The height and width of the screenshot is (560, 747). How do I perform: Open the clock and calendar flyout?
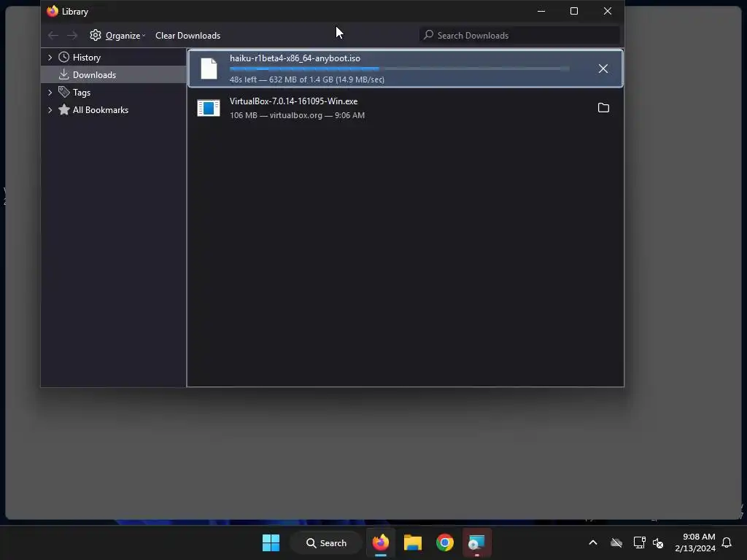coord(695,542)
